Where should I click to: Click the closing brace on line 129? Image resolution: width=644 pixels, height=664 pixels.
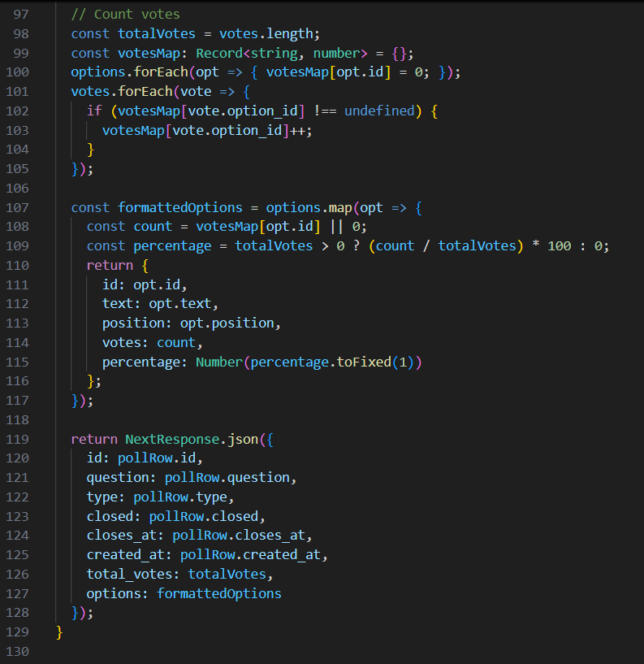pyautogui.click(x=59, y=632)
